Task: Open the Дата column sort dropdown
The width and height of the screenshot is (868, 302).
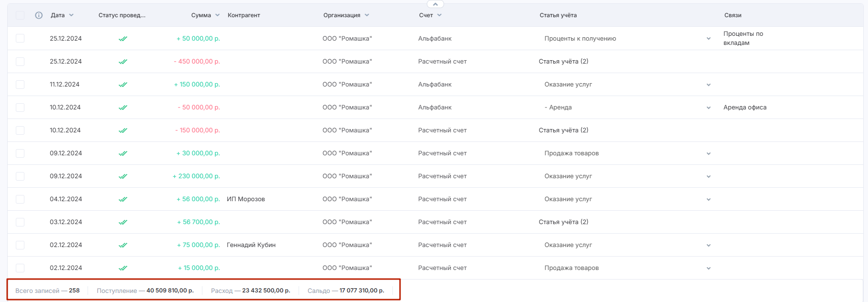Action: coord(71,15)
